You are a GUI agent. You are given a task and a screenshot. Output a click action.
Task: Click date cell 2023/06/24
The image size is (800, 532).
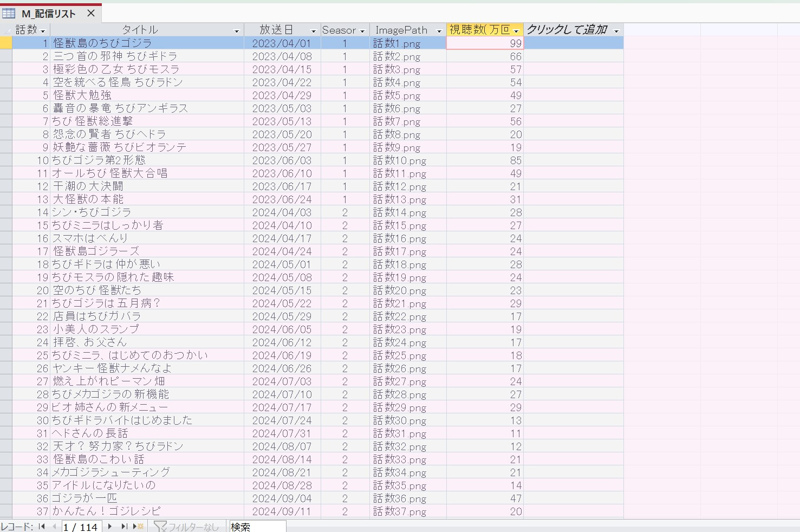coord(282,199)
